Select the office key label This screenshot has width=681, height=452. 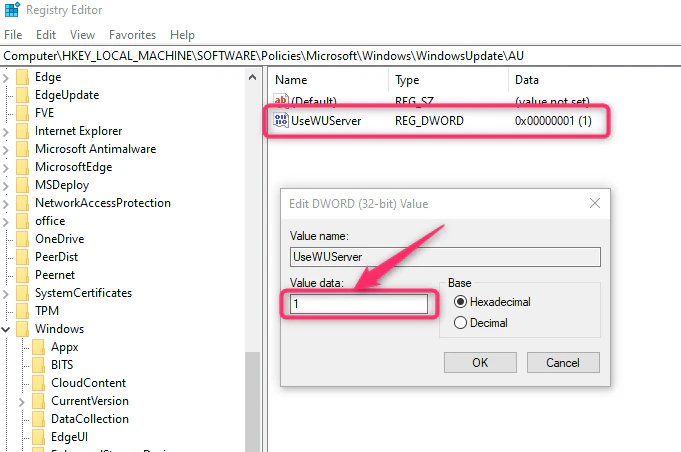pos(50,221)
